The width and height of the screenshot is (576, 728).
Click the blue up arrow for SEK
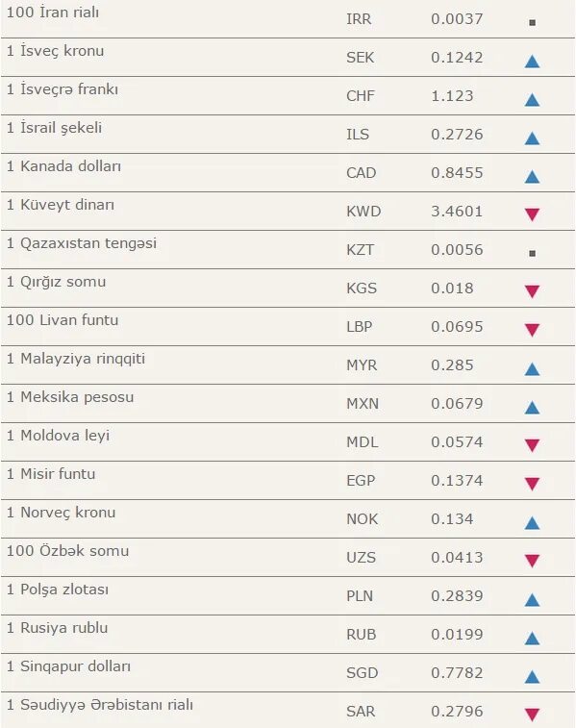532,62
